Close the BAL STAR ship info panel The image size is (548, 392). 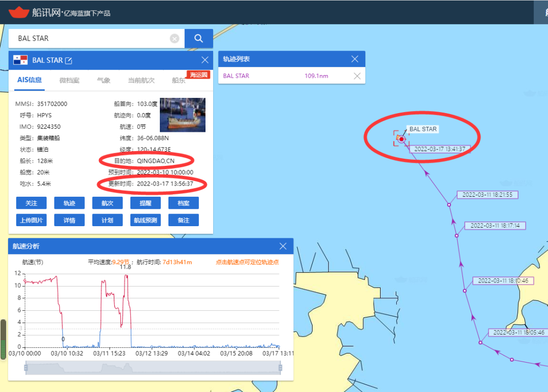[x=205, y=60]
